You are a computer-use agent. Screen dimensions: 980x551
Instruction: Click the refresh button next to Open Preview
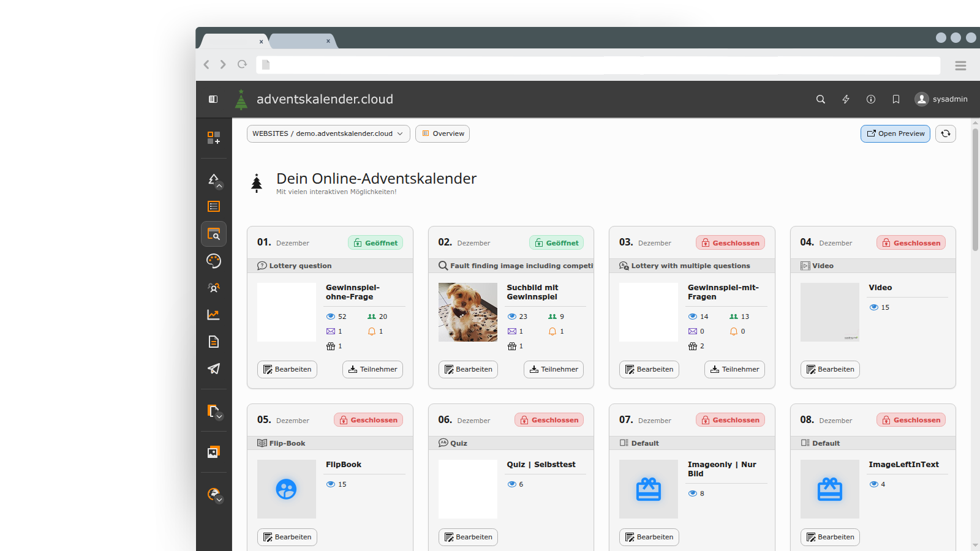[x=946, y=133]
